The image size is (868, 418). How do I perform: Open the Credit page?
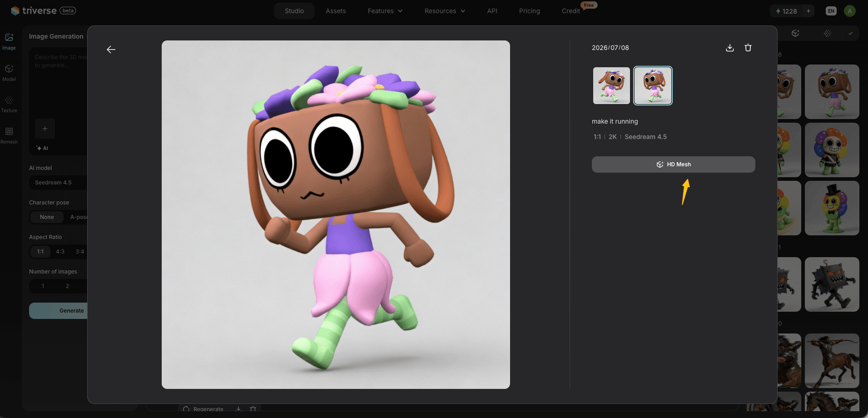(571, 11)
